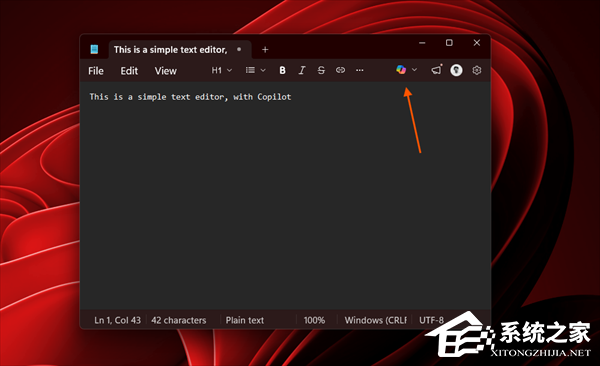The width and height of the screenshot is (600, 366).
Task: Open the more formatting options ellipsis
Action: click(x=360, y=70)
